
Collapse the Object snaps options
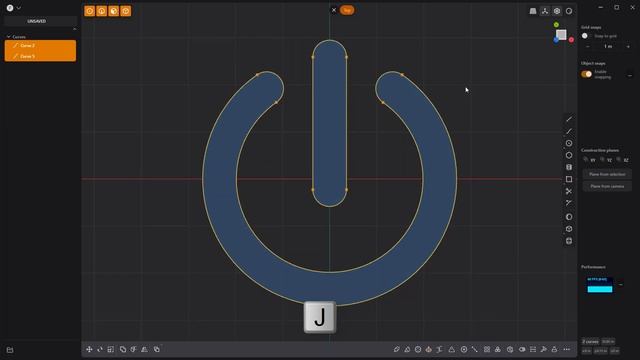point(630,76)
